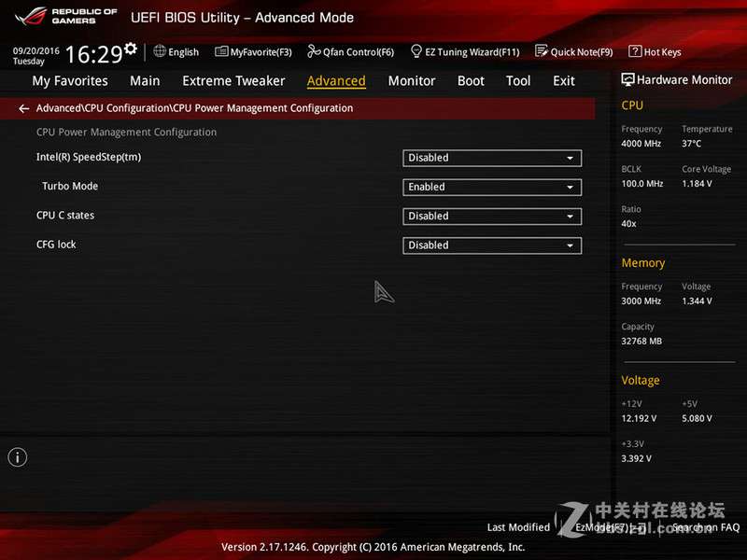Click Core Voltage 1.184 V value
Screen dimensions: 747x560
pos(697,183)
